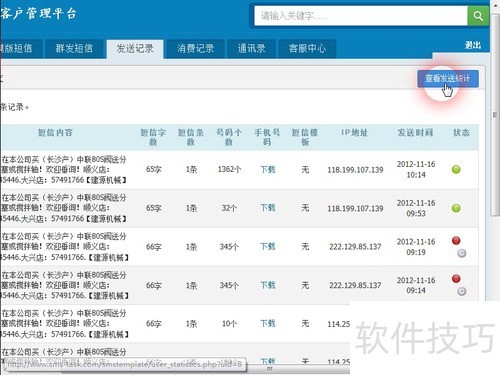Click 下载 link in the 09:14 record row
This screenshot has width=500, height=375.
click(268, 285)
